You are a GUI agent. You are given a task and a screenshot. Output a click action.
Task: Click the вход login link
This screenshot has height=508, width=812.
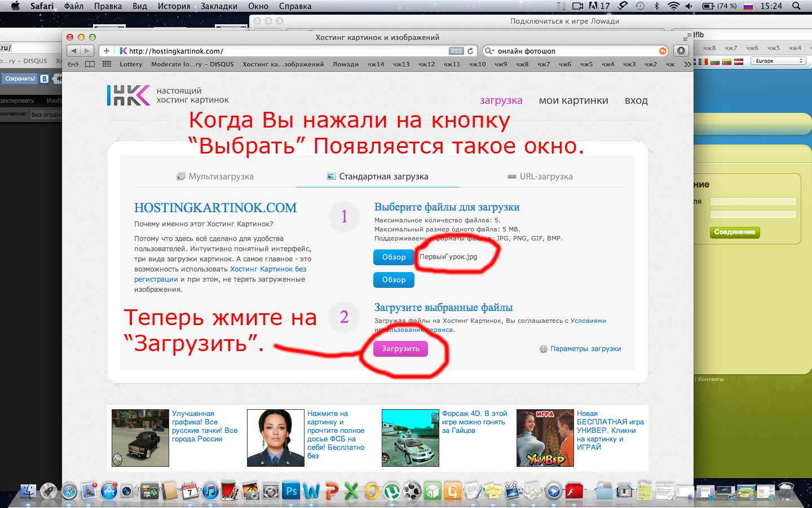636,100
